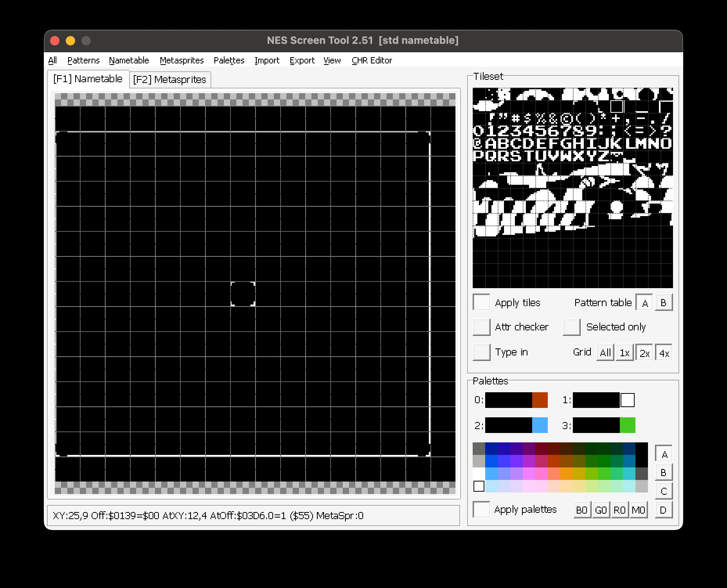Switch to the [F2] Metasprites tab
The image size is (727, 588).
point(170,79)
